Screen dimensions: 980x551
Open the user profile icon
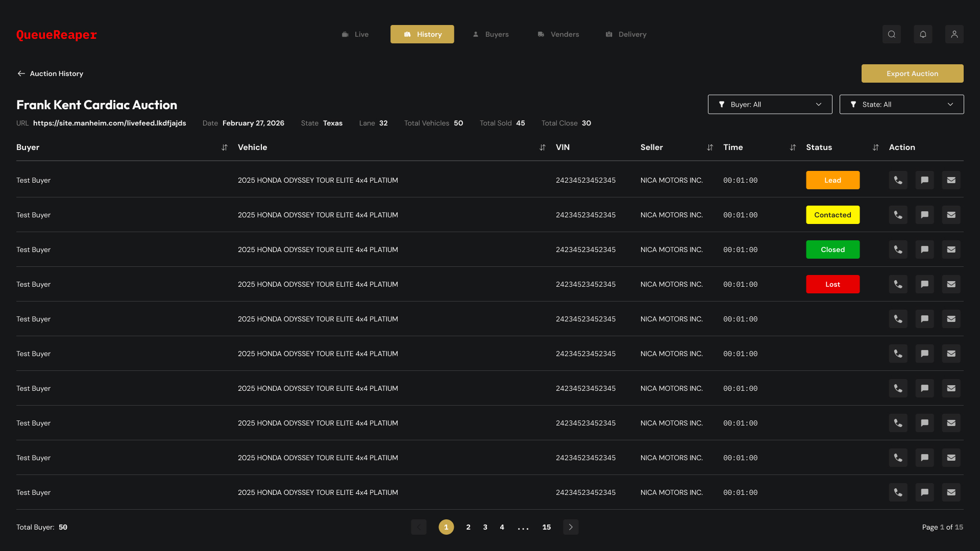(954, 34)
